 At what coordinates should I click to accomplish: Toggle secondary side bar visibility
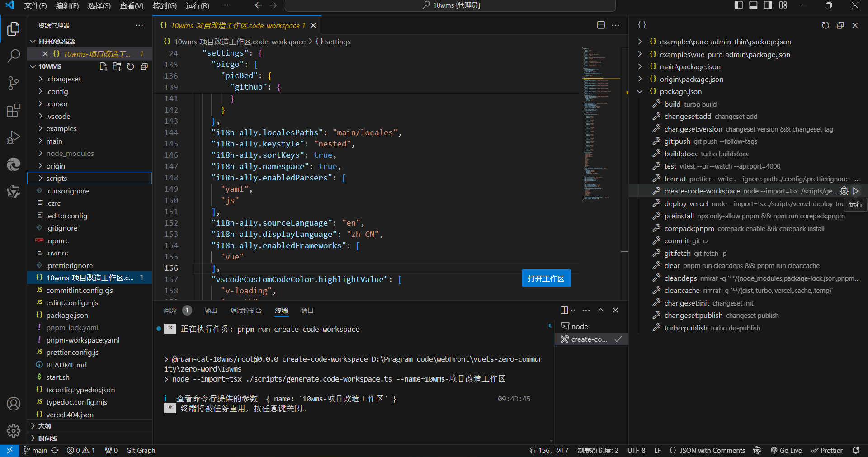coord(768,5)
